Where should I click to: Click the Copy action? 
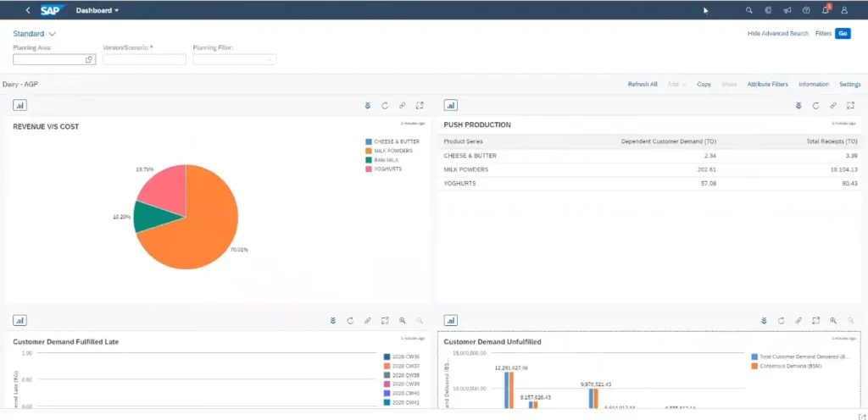(x=704, y=85)
